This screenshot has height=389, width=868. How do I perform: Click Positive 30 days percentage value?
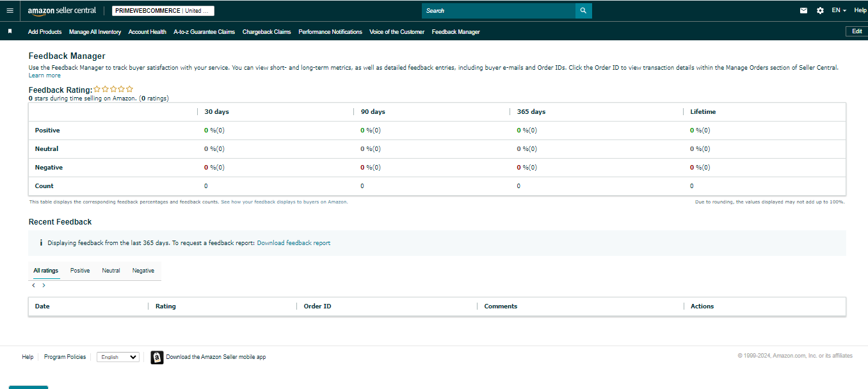coord(214,131)
